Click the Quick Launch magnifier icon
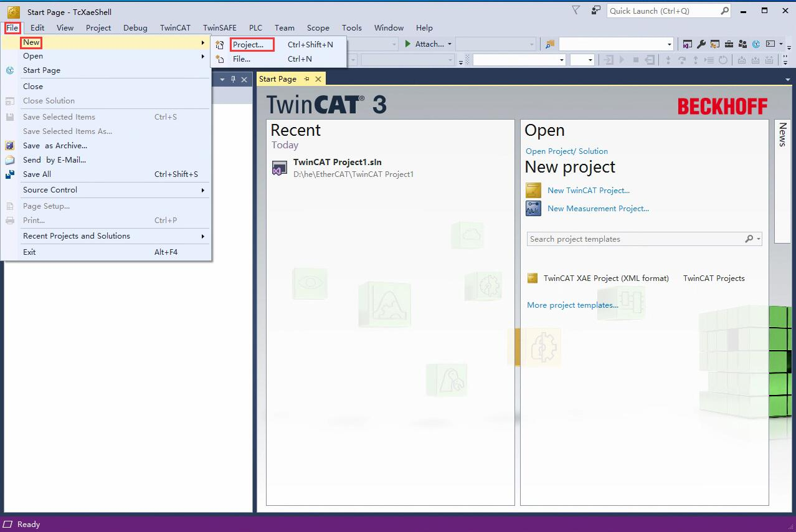 723,11
